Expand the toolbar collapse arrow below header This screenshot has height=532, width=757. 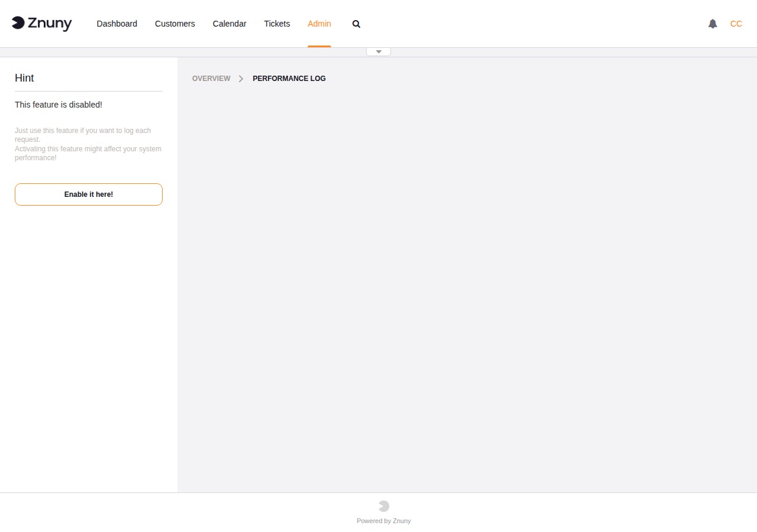(378, 51)
